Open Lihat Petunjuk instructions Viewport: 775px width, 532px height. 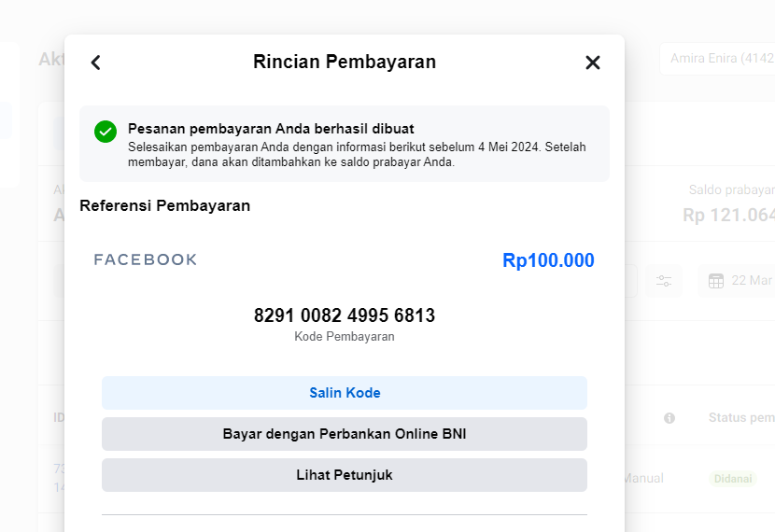tap(345, 475)
